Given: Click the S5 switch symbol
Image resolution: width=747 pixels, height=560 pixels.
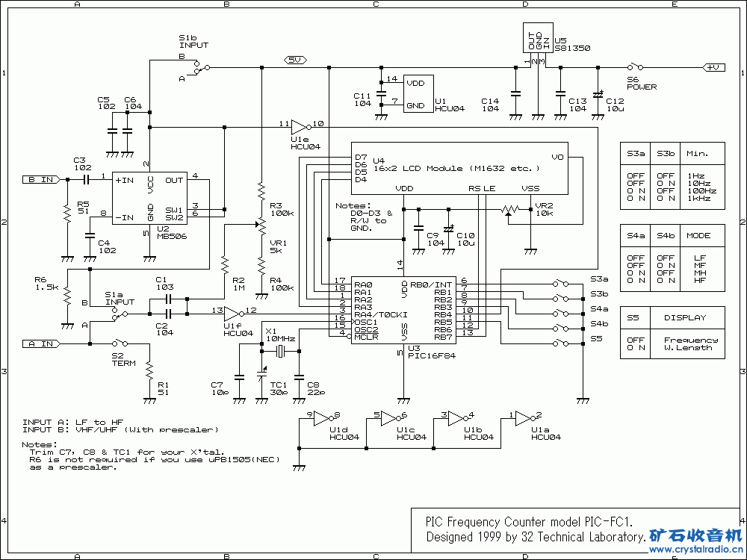Looking at the screenshot, I should pyautogui.click(x=560, y=343).
